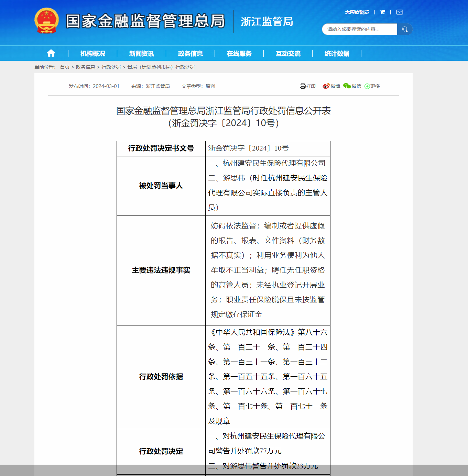This screenshot has height=476, width=468.
Task: Click the 首页 breadcrumb link
Action: pos(65,67)
